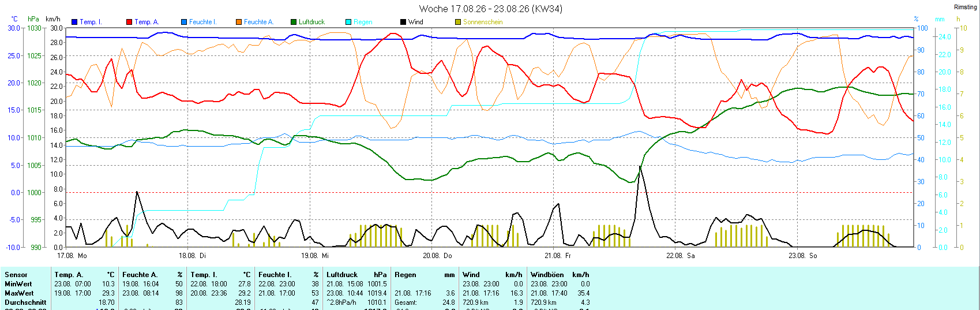Click the timestamp '23.08. 07:00'

[73, 284]
